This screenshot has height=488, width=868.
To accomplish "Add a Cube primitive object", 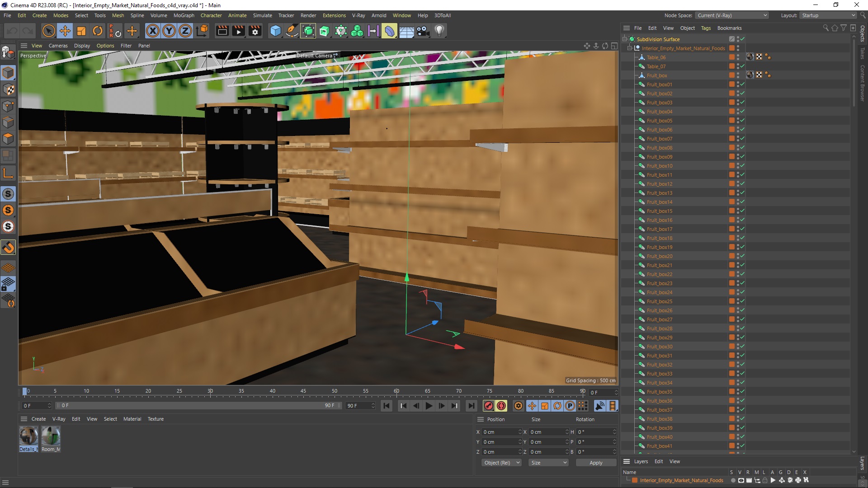I will pyautogui.click(x=275, y=31).
